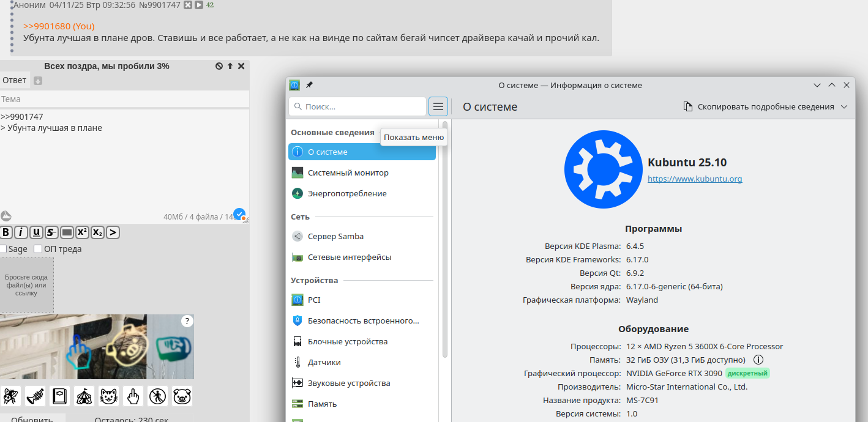Apply superscript formatting in reply form
The image size is (868, 422).
click(x=82, y=232)
